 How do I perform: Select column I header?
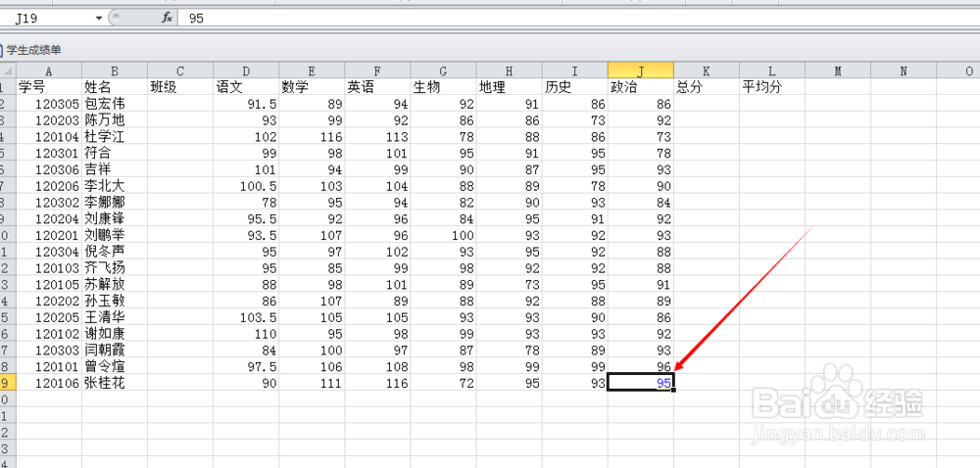click(x=574, y=71)
